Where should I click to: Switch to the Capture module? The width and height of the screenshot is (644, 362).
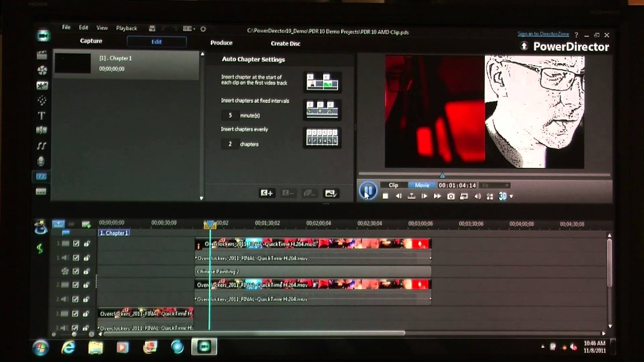[91, 41]
